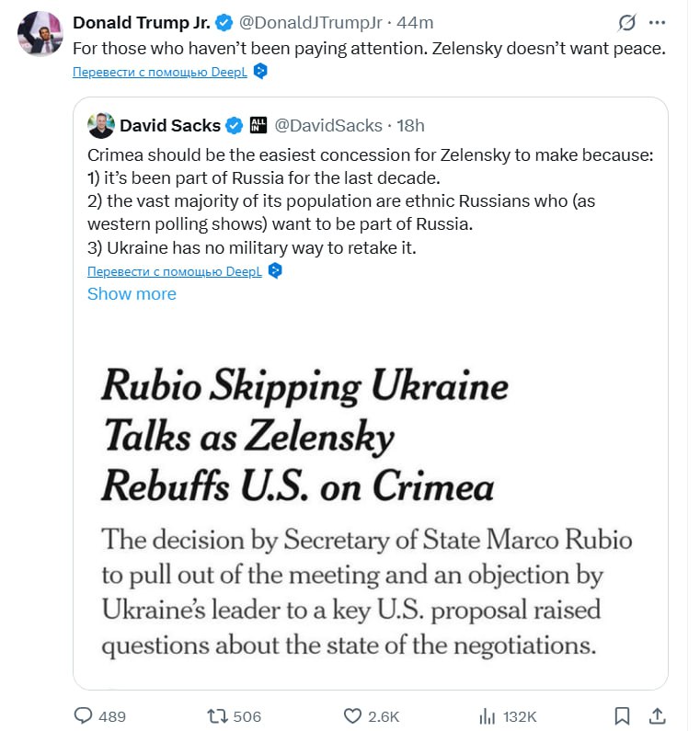This screenshot has width=700, height=731.
Task: Open the three-dot more options menu
Action: pos(657,22)
